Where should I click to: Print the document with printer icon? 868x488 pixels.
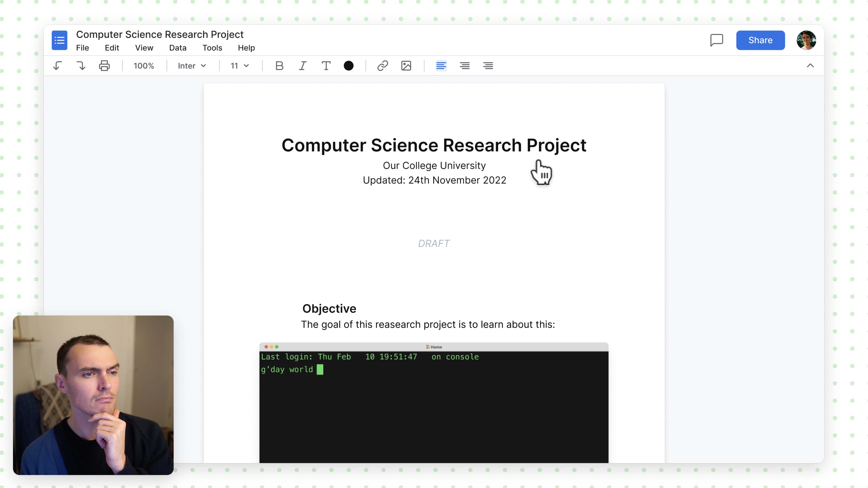pyautogui.click(x=104, y=66)
